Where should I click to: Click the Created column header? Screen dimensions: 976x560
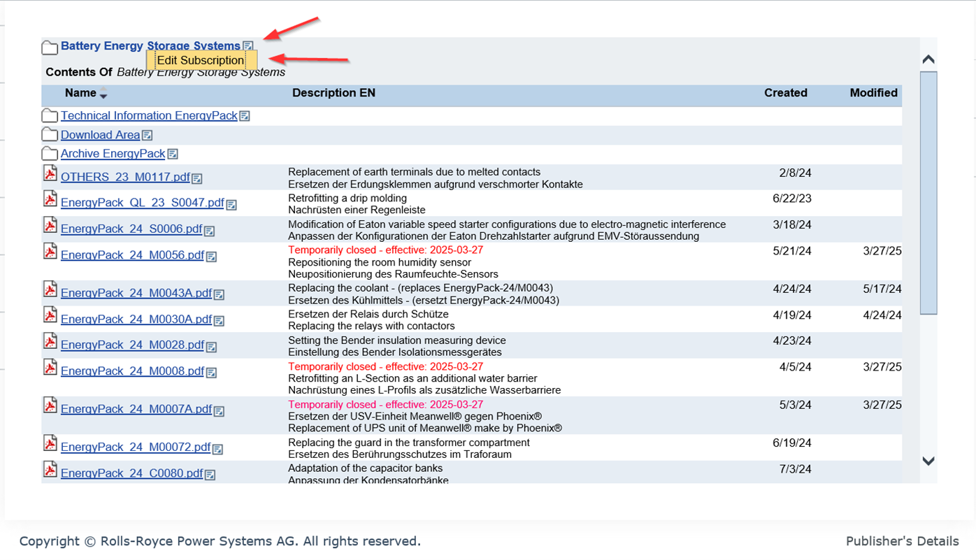[x=786, y=93]
